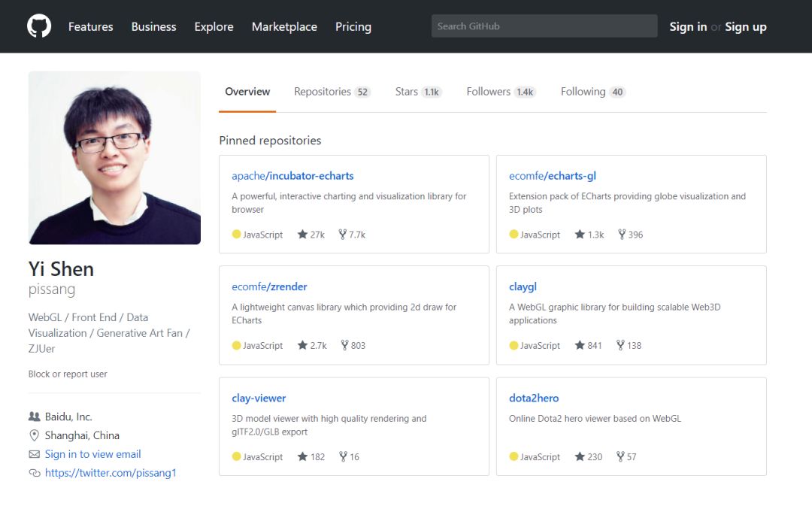The width and height of the screenshot is (812, 506).
Task: Click the fork icon on incubator-echarts card
Action: 342,235
